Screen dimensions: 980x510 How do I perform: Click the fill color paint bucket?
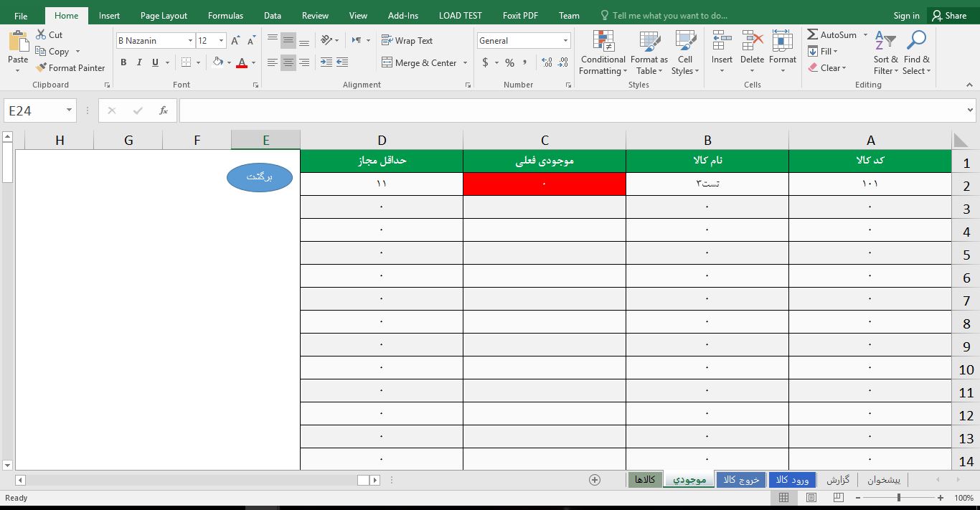pos(218,62)
